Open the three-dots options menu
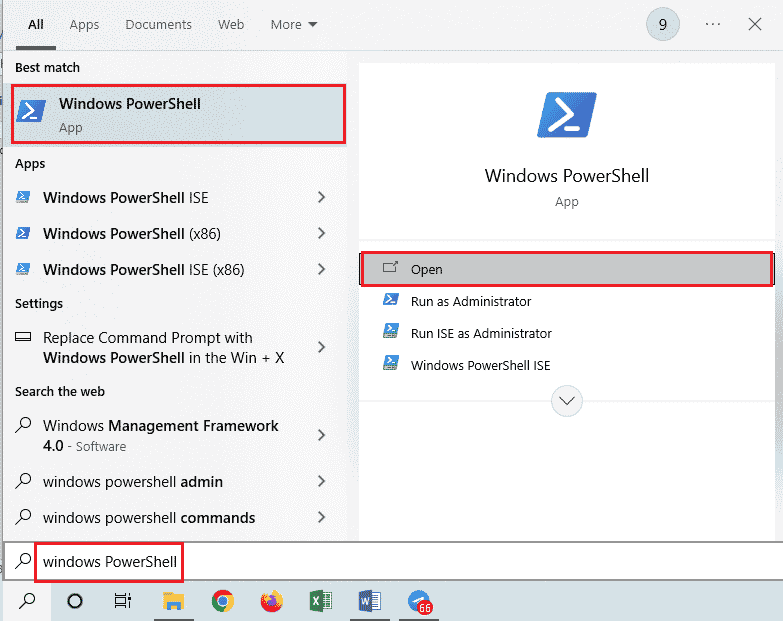This screenshot has width=783, height=621. (713, 24)
